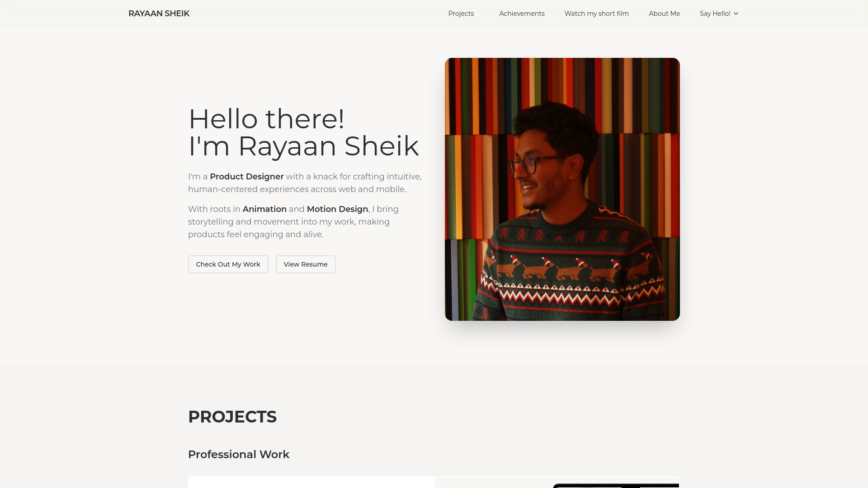The height and width of the screenshot is (488, 868).
Task: Open the Projects nav link
Action: 461,14
